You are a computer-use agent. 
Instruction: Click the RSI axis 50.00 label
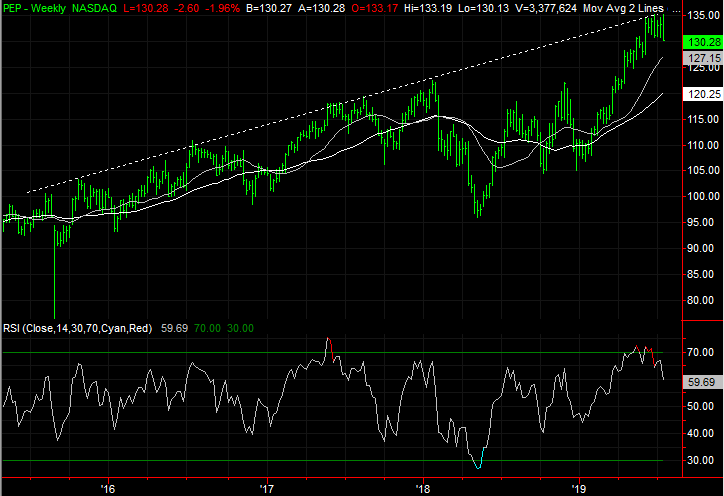pos(700,406)
